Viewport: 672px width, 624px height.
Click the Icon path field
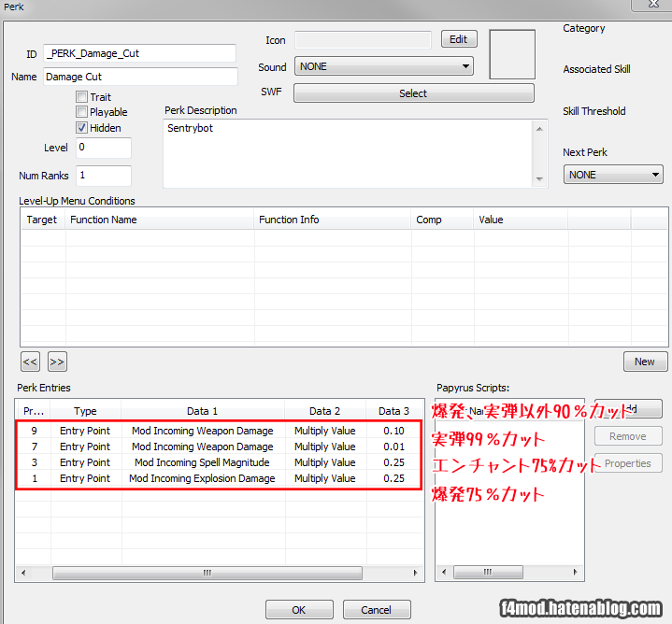click(363, 40)
